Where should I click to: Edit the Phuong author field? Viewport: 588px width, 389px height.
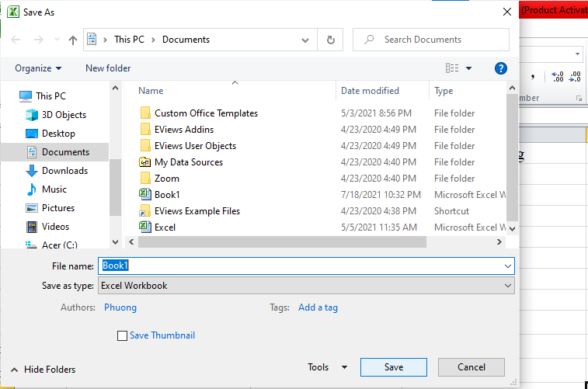tap(120, 307)
